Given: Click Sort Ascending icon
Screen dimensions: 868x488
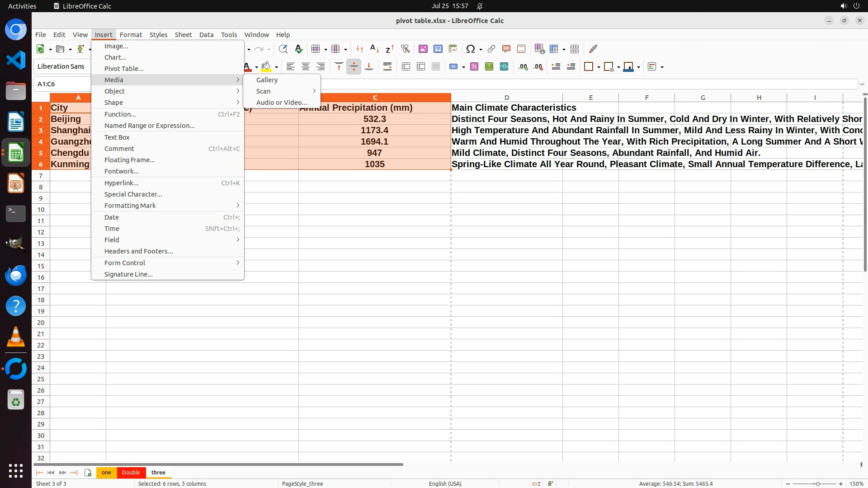Looking at the screenshot, I should pos(374,49).
